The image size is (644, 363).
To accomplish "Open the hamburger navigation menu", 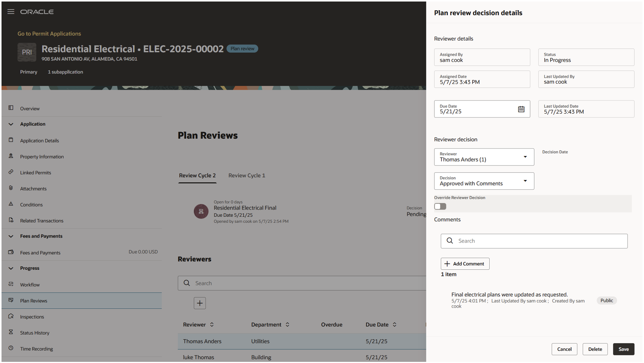I will (11, 12).
